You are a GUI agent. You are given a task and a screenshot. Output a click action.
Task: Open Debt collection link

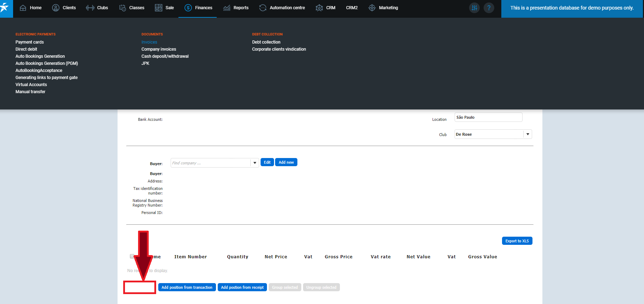(266, 42)
